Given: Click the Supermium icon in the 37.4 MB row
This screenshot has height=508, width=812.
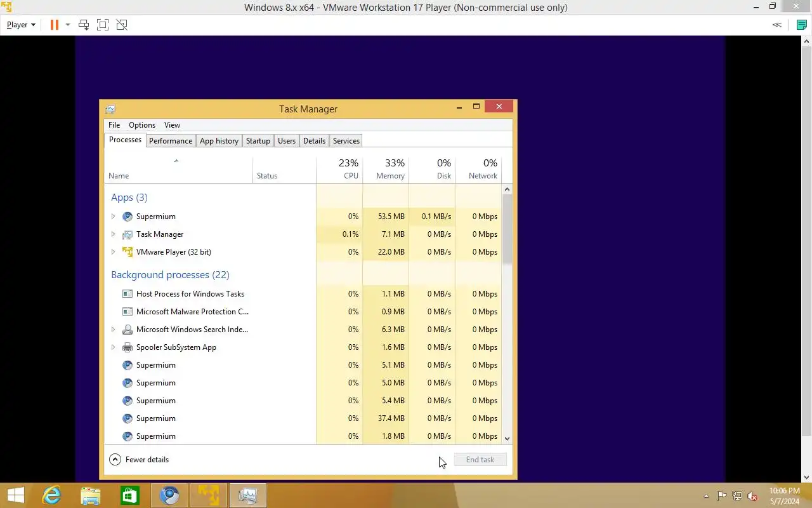Looking at the screenshot, I should coord(128,418).
